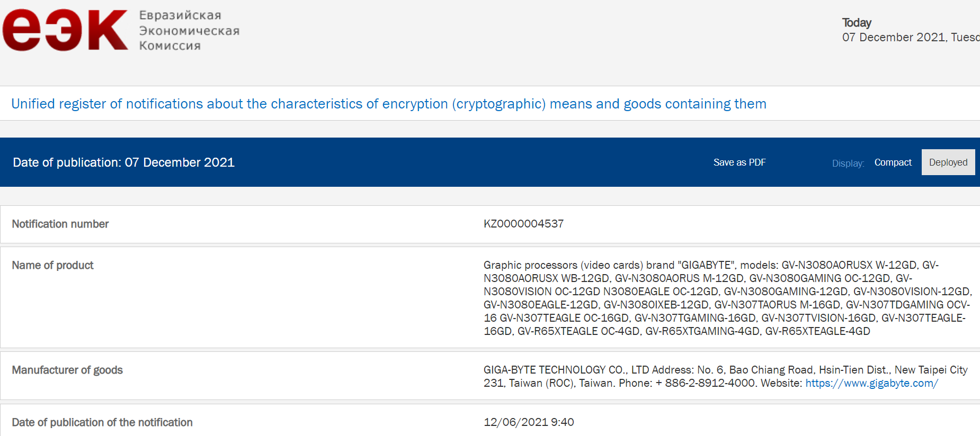
Task: Click the Notification number field label
Action: point(60,224)
